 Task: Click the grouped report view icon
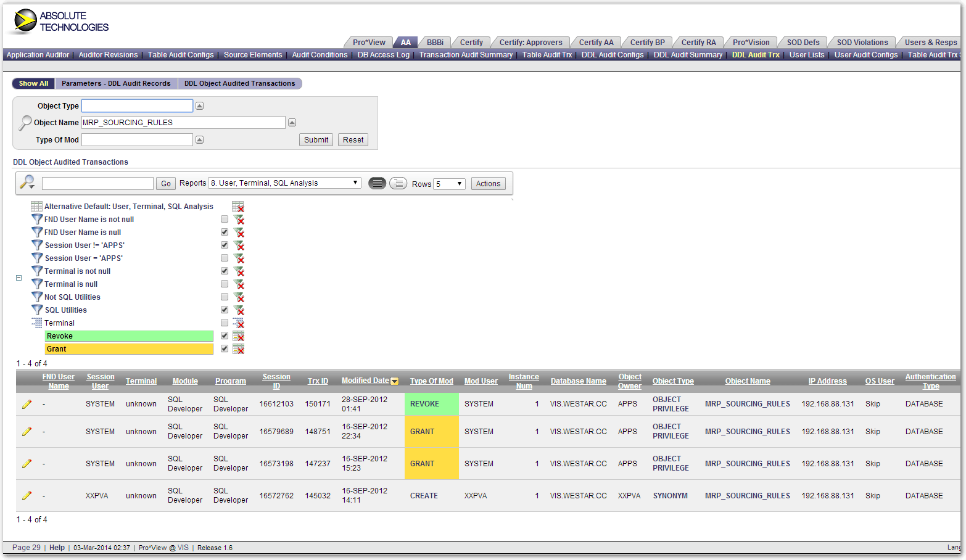(398, 183)
